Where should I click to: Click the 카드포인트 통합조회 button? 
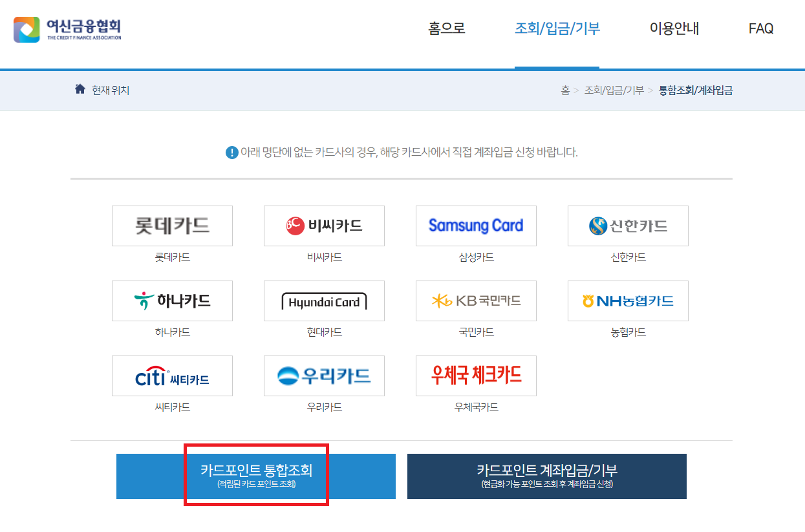256,476
